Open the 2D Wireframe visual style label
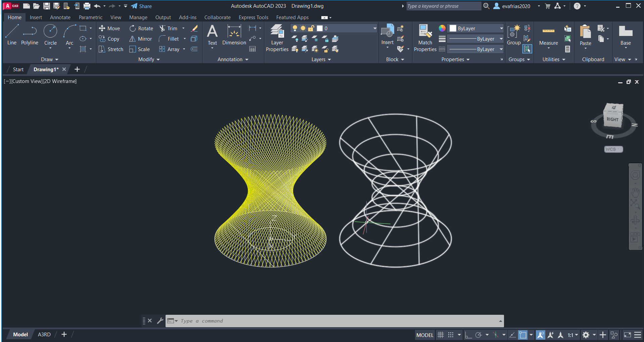This screenshot has height=342, width=644. (60, 81)
